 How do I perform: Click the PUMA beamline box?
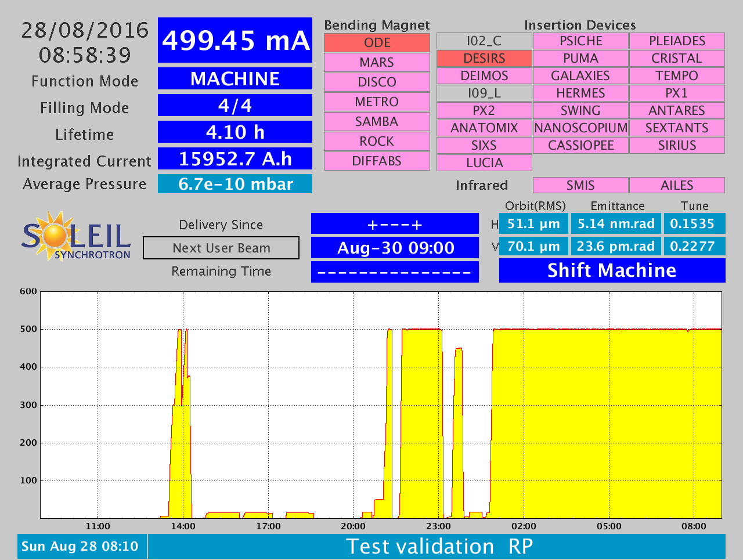[580, 59]
